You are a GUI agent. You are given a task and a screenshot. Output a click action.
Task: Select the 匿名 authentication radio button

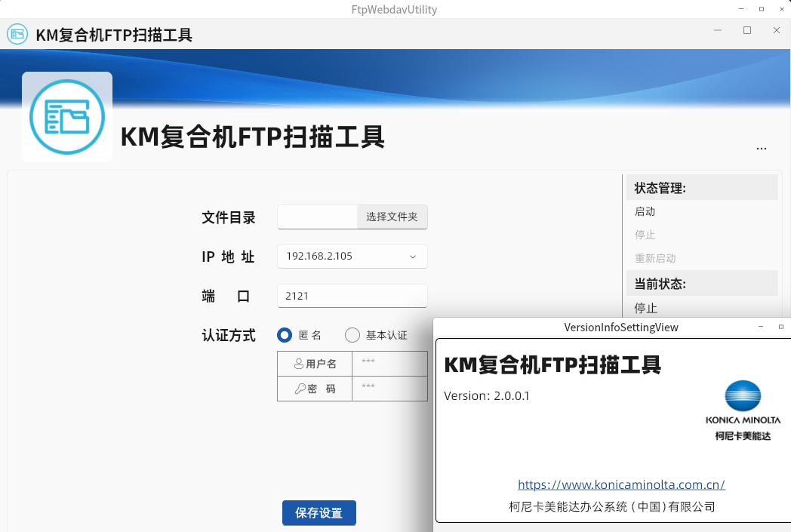[x=285, y=335]
